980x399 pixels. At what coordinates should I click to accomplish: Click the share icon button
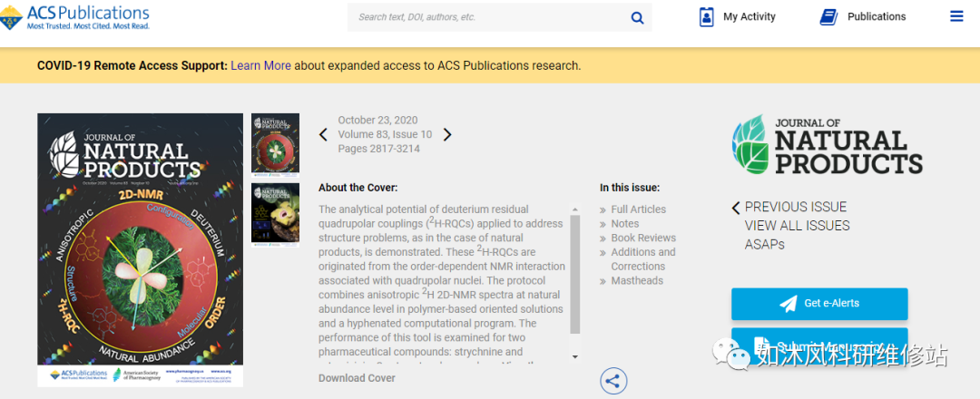click(x=613, y=380)
